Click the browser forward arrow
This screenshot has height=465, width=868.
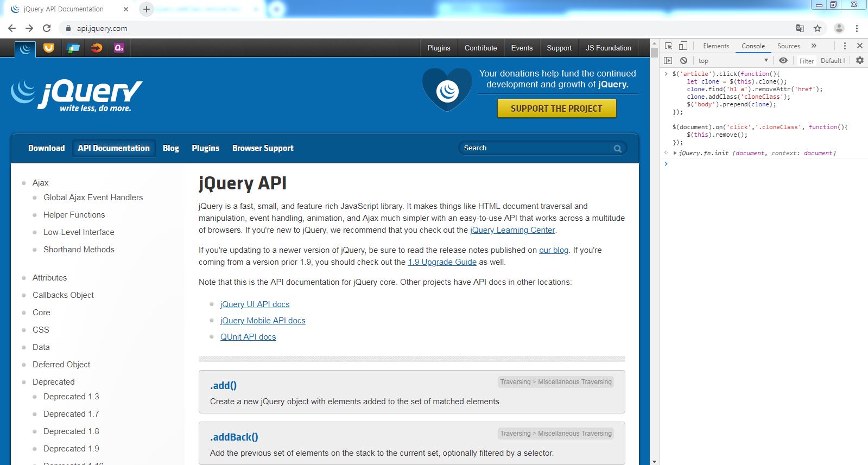(29, 28)
